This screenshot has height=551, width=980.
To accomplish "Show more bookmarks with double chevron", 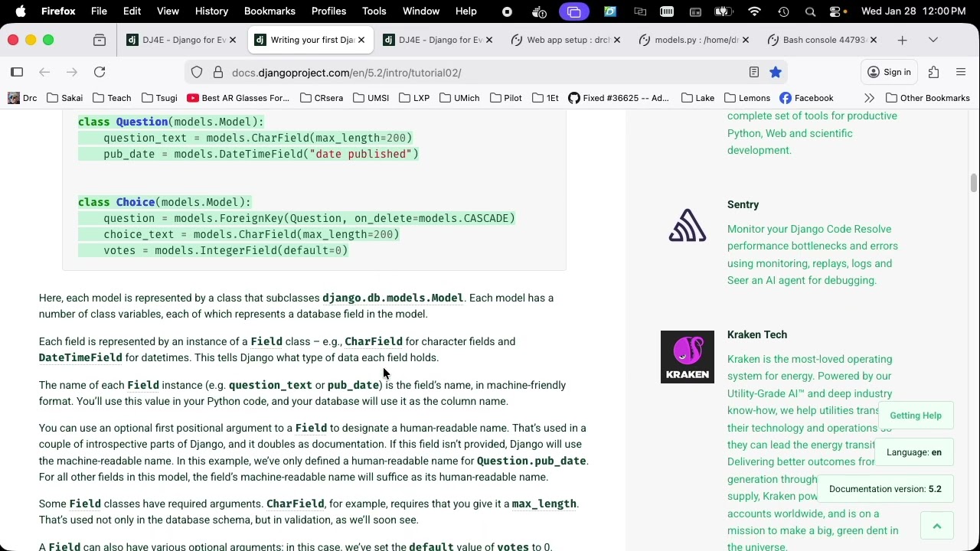I will pos(869,98).
